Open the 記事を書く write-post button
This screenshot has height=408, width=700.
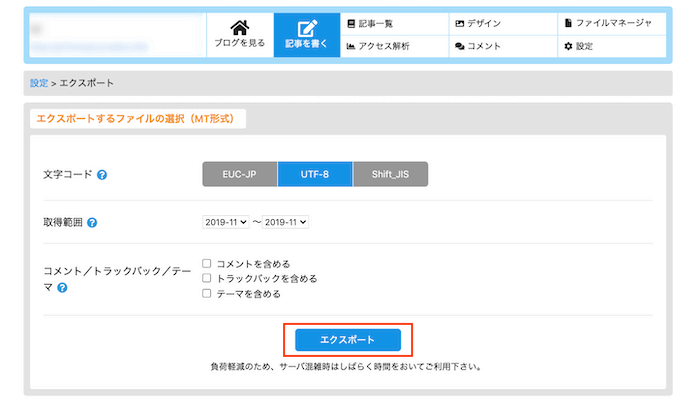click(x=307, y=35)
